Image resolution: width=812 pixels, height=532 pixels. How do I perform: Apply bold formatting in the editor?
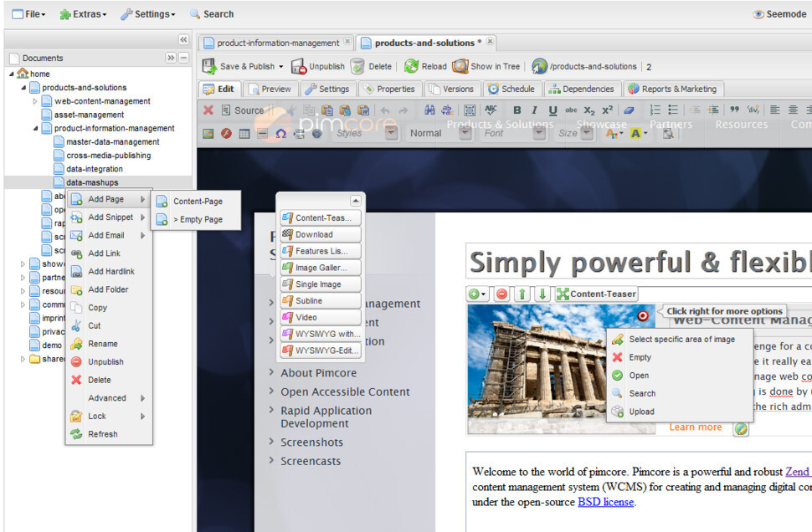516,110
